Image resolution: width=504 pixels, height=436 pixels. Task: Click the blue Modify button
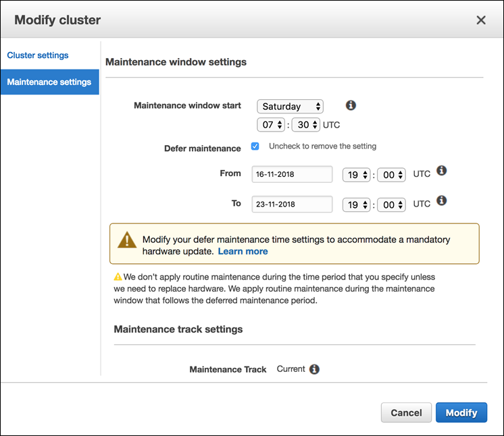(x=461, y=412)
